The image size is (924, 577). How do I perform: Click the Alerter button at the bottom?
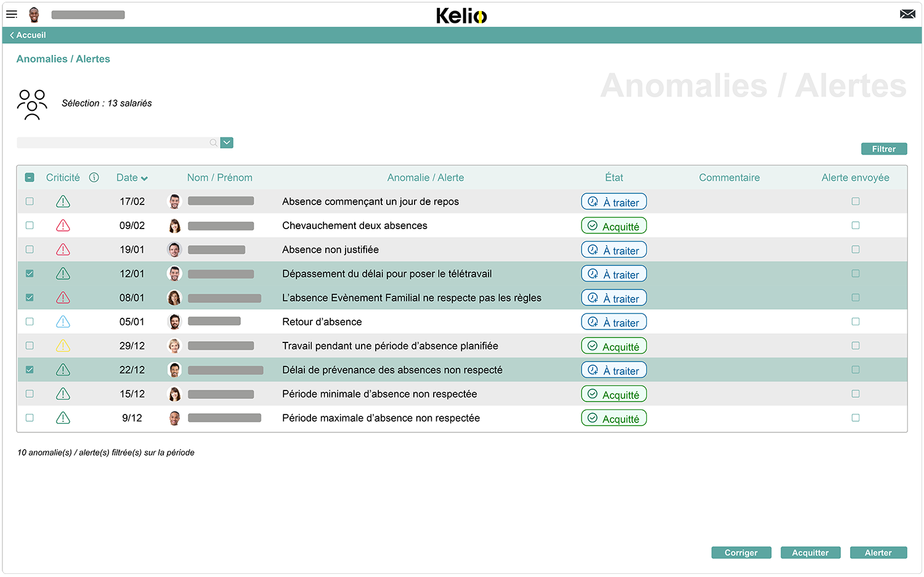click(878, 552)
